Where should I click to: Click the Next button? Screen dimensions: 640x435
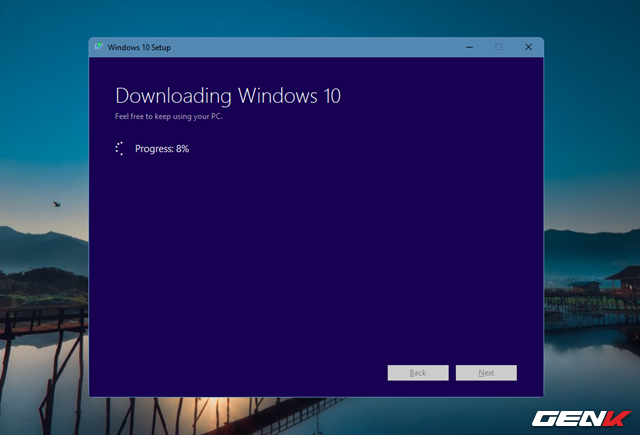point(486,373)
